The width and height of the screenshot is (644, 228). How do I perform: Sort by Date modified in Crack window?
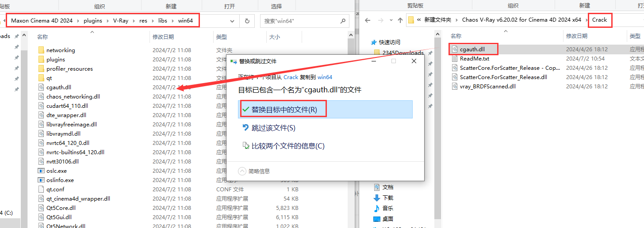(577, 36)
